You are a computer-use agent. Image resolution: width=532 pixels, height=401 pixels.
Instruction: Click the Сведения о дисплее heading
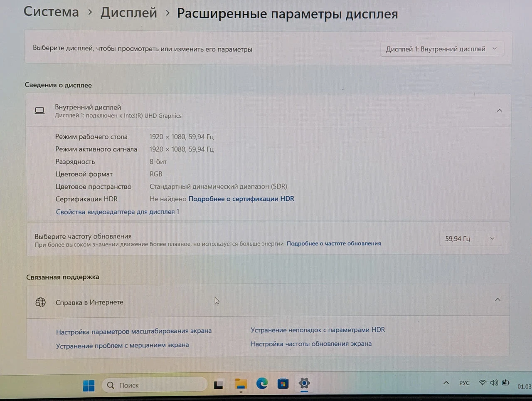(58, 85)
